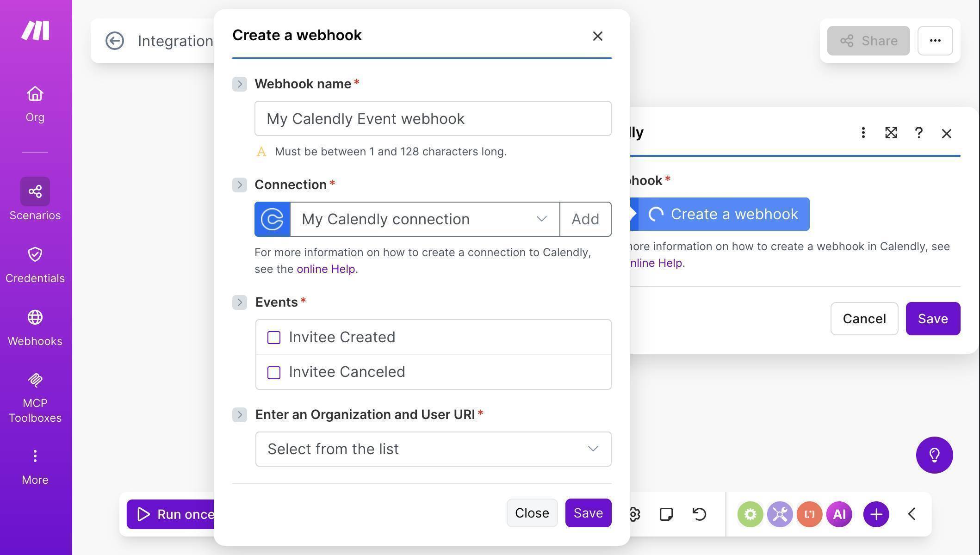Screen dimensions: 980x555
Task: Add a new module with the plus icon
Action: (x=876, y=514)
